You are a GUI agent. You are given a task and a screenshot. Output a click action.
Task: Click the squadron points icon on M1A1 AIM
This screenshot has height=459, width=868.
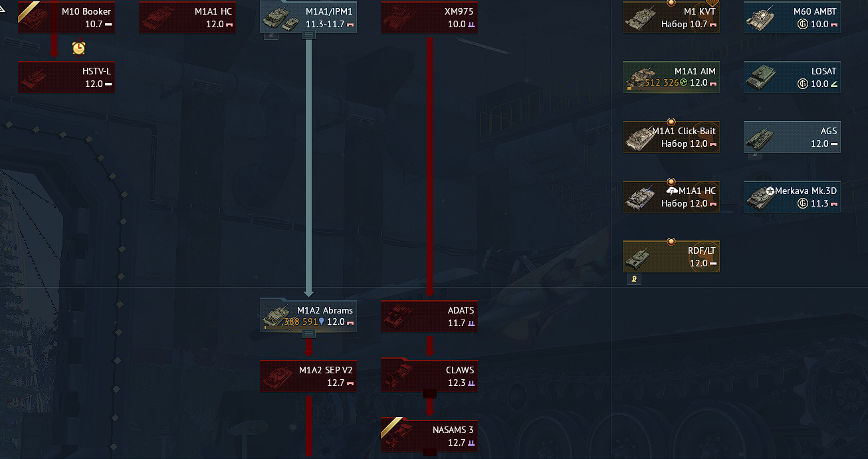(683, 83)
